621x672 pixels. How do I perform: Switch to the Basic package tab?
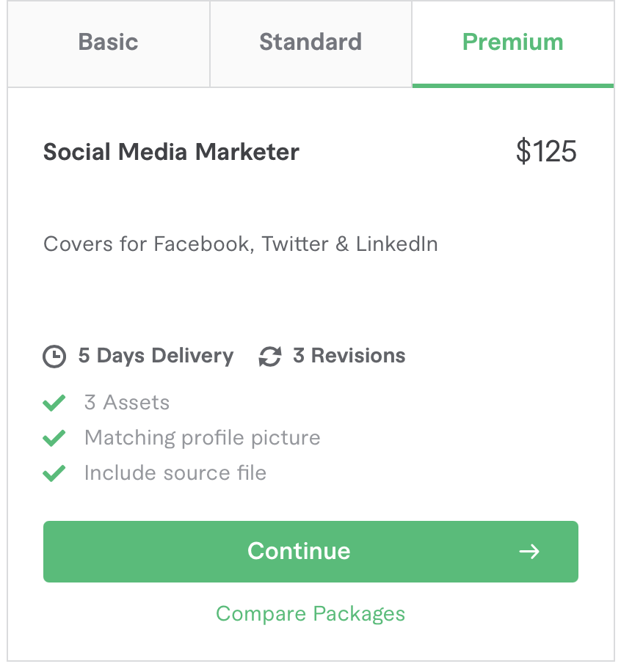click(x=108, y=43)
